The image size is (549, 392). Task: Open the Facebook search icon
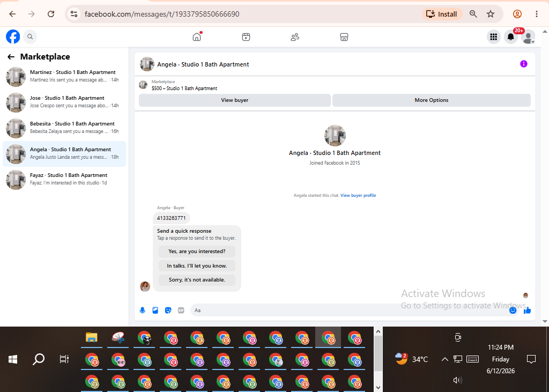(30, 36)
